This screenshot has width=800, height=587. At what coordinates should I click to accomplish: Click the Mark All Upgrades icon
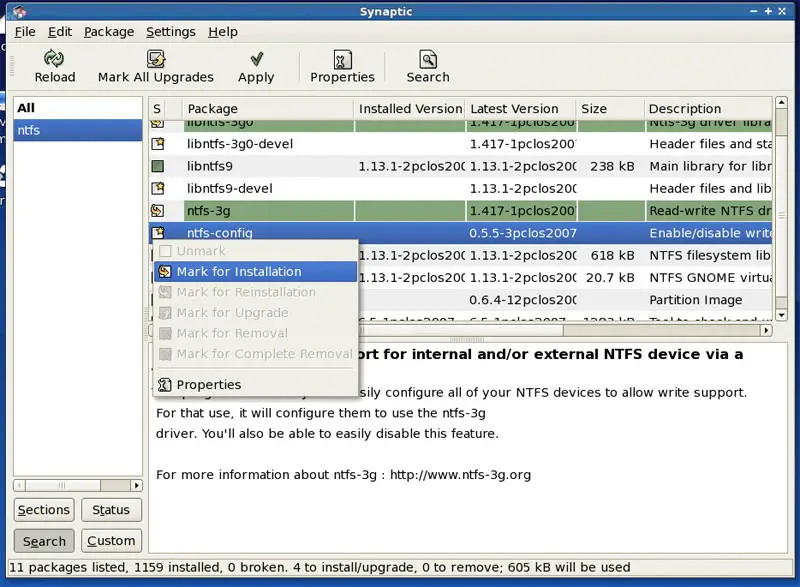pos(156,60)
